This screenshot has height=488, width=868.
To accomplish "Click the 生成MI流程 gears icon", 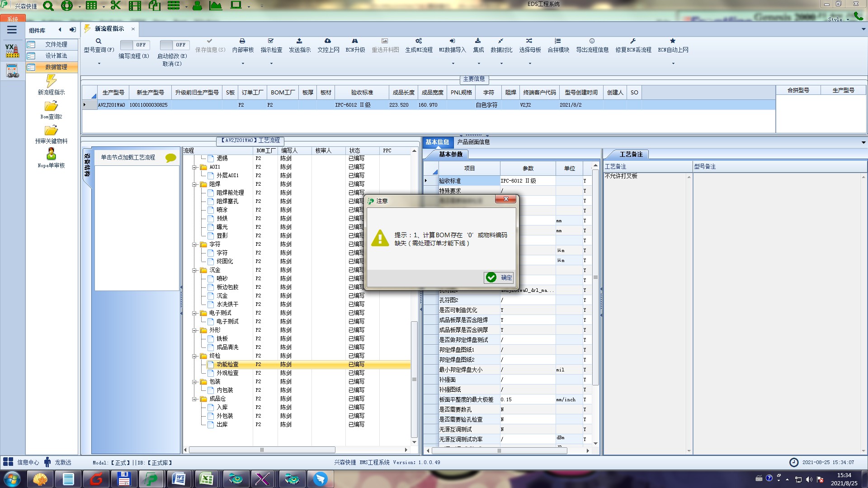I will 419,41.
